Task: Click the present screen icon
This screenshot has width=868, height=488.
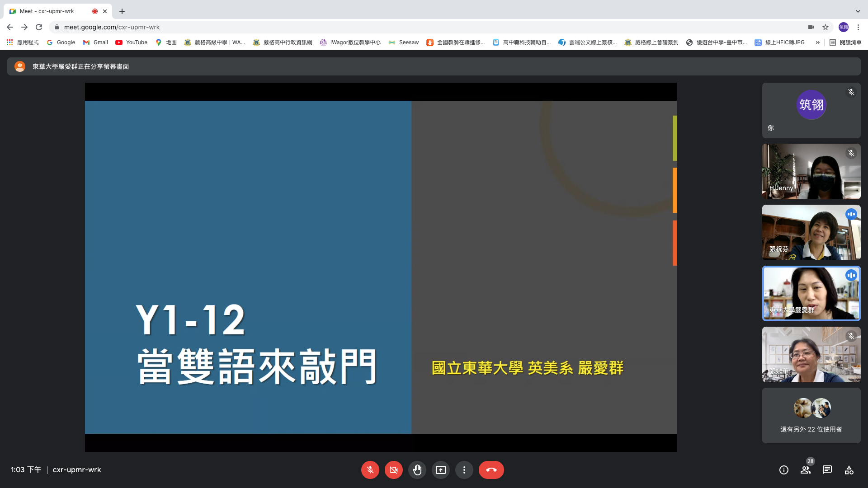Action: click(x=440, y=470)
